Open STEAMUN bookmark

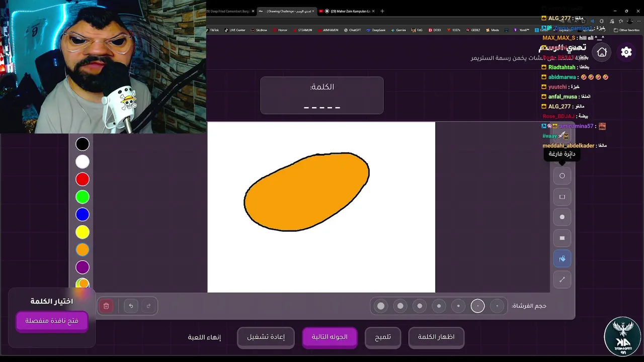(302, 30)
